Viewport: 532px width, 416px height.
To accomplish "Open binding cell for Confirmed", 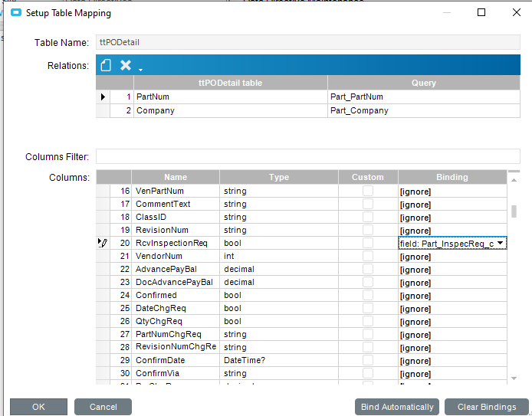I will (x=452, y=295).
